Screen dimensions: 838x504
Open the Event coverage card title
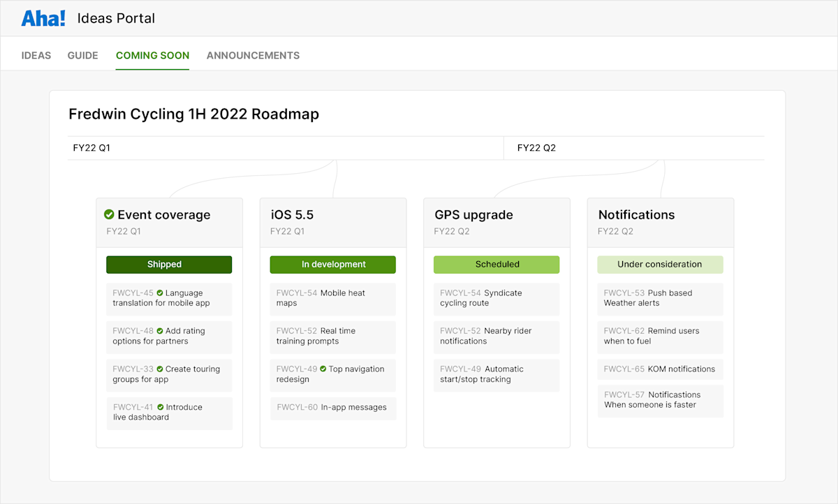[x=166, y=214]
